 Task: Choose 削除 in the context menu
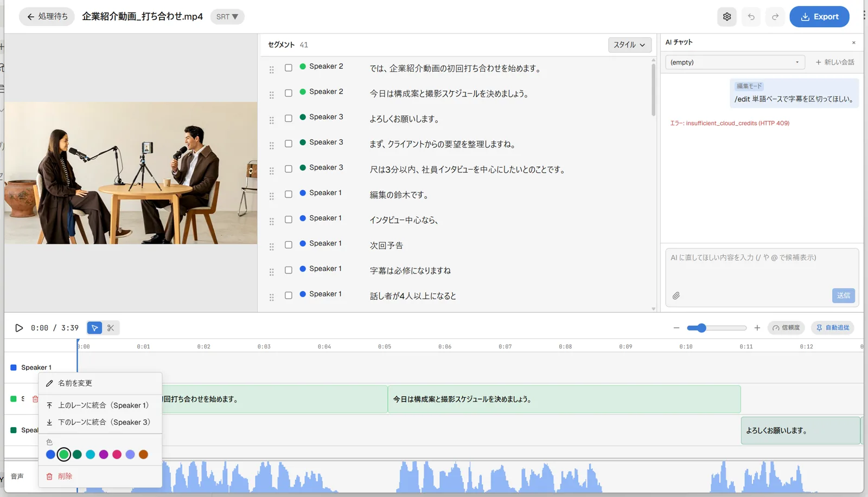[100, 476]
